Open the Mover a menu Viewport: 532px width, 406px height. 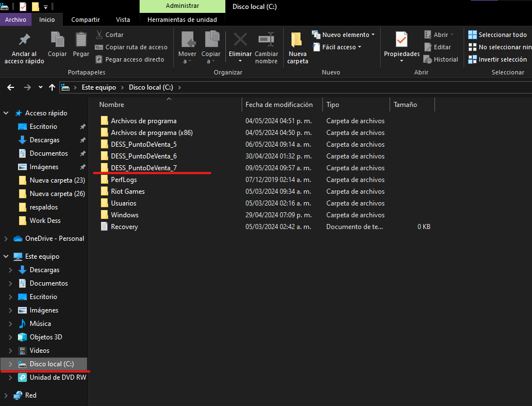187,48
